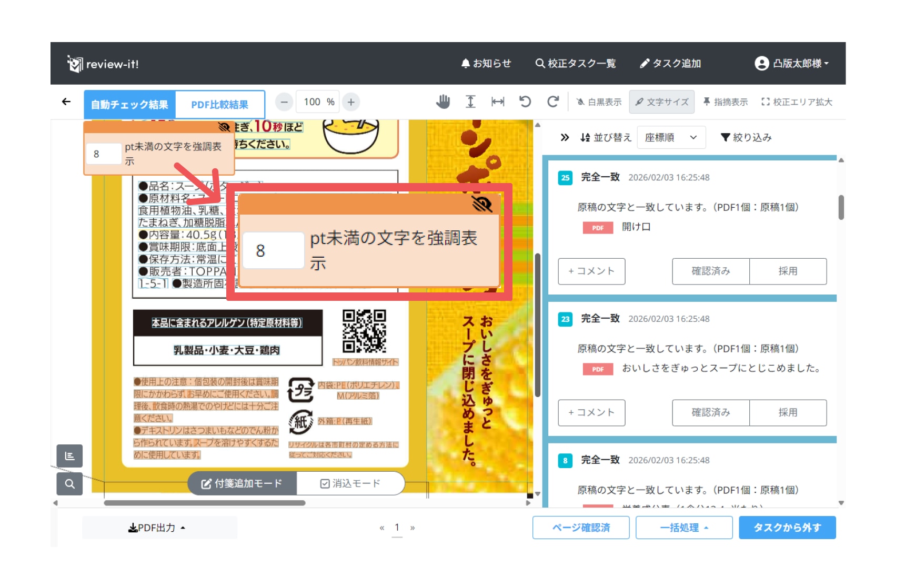Collapse the results panel with double chevron
Viewport: 905px width, 588px height.
565,138
